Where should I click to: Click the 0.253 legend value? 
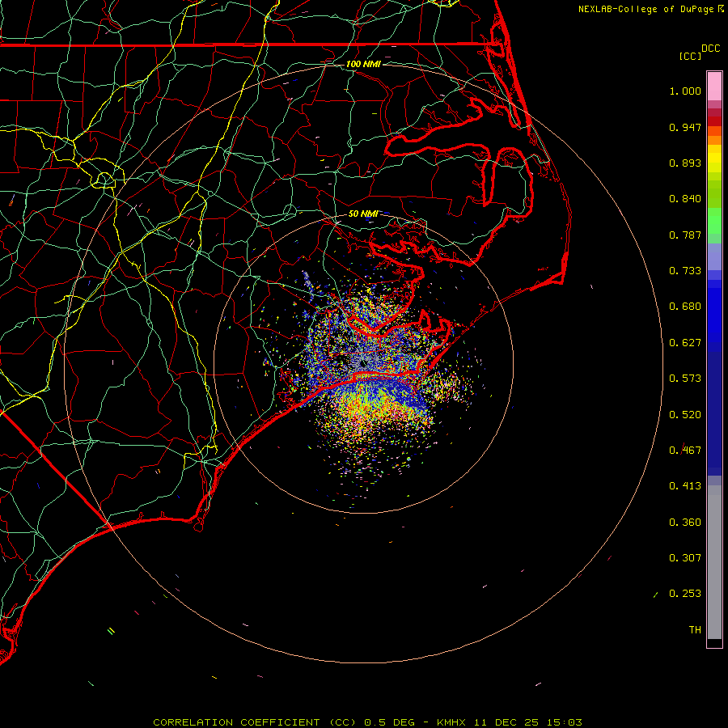(x=685, y=594)
